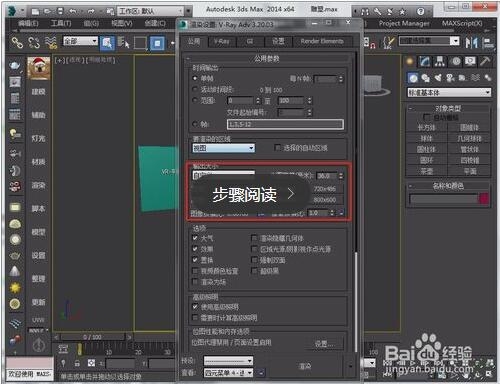This screenshot has height=384, width=500.
Task: Click the 渲染 render button
Action: [x=305, y=366]
